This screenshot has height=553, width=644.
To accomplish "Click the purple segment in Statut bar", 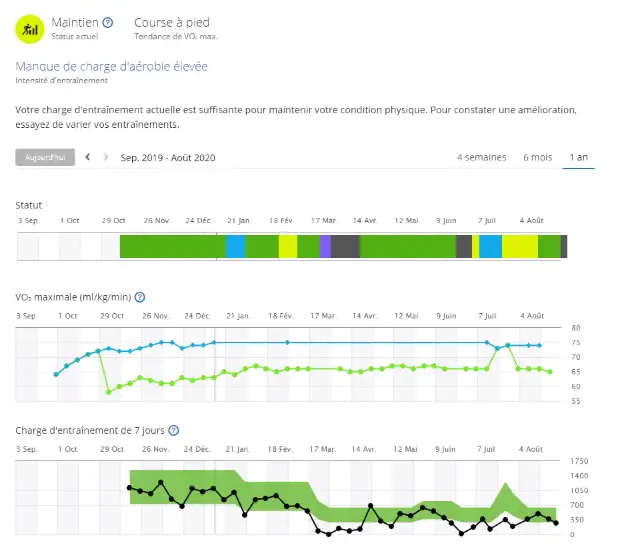I will (325, 246).
